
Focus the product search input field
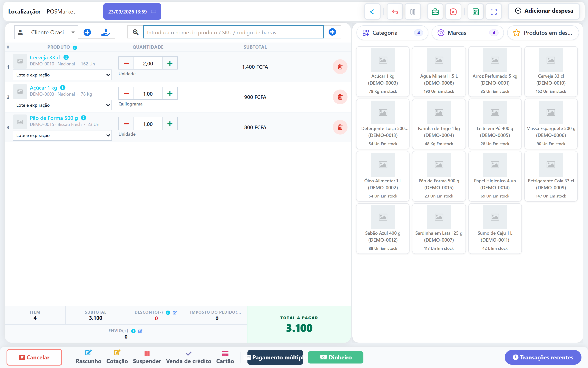pos(234,32)
